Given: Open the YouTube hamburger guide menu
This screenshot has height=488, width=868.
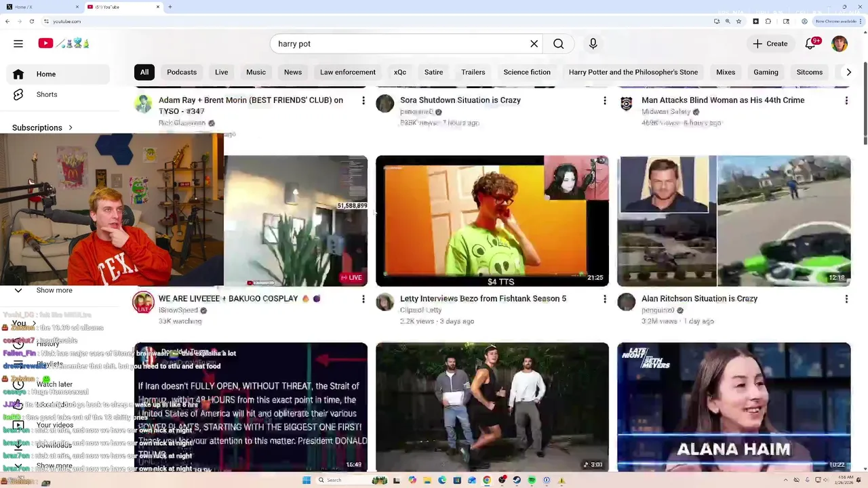Looking at the screenshot, I should click(x=18, y=43).
